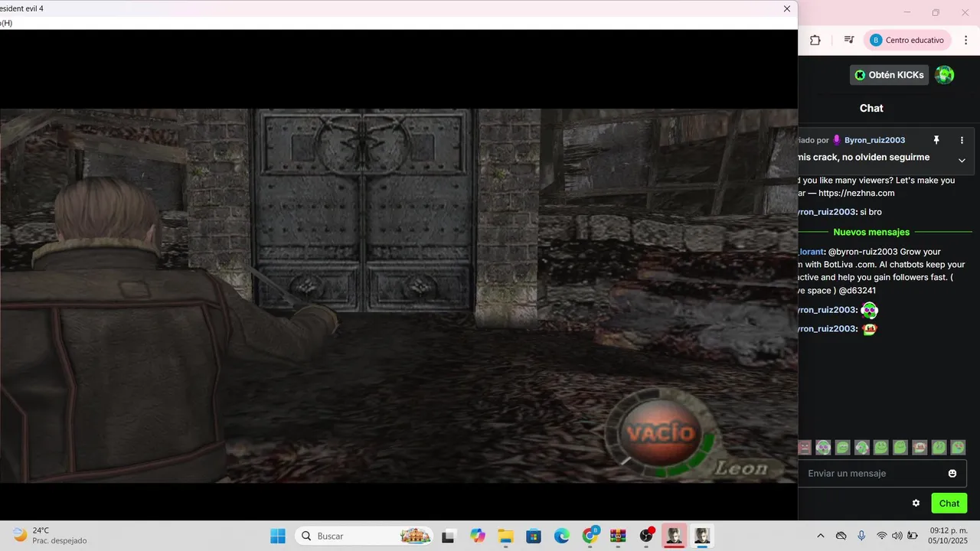Open File Explorer from the taskbar

coord(505,536)
